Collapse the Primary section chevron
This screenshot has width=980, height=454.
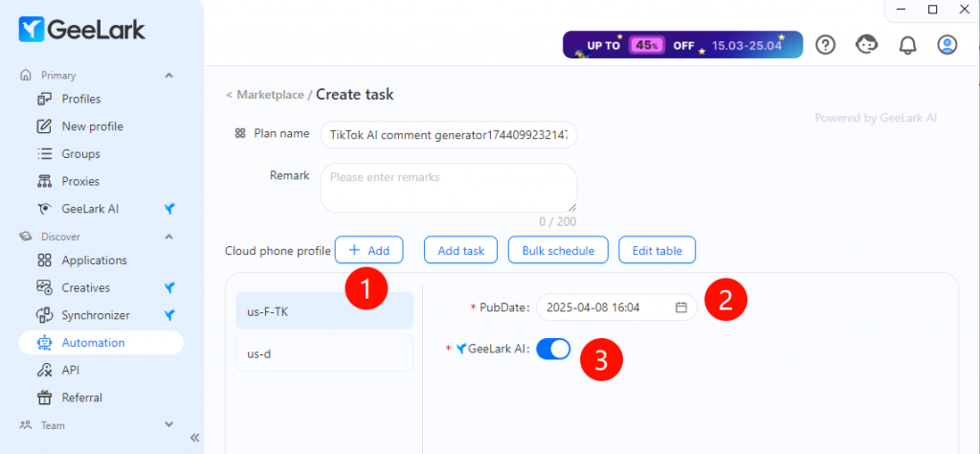(168, 75)
